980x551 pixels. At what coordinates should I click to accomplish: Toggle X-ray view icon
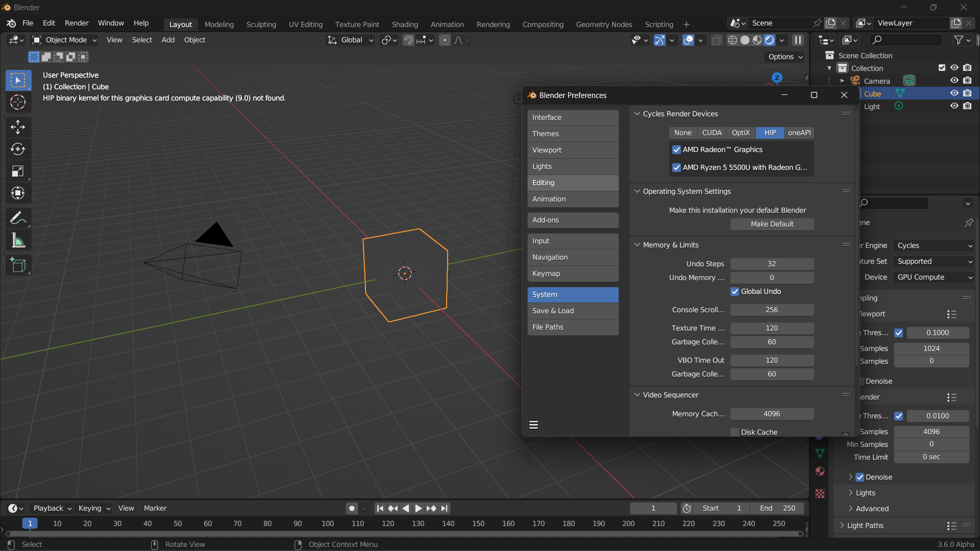(717, 40)
